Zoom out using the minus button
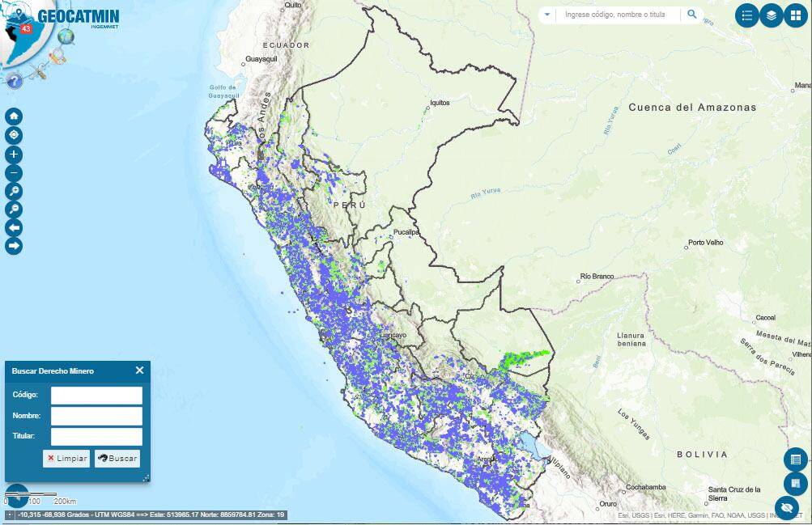812x525 pixels. [x=13, y=173]
